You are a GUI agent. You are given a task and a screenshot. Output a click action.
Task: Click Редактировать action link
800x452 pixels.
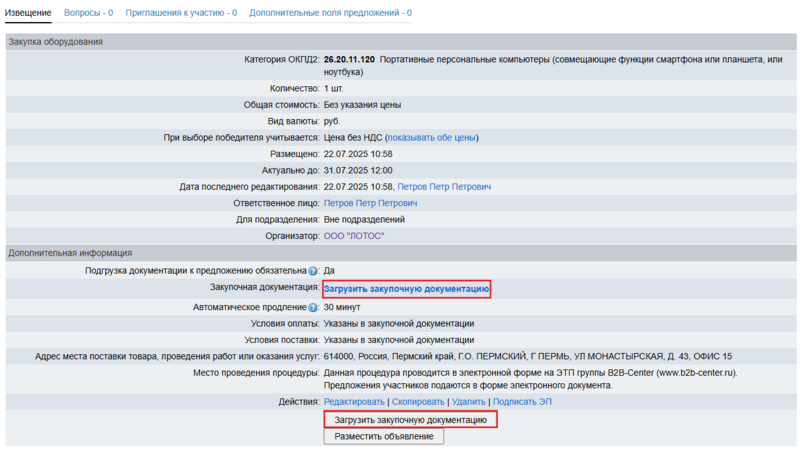(x=354, y=402)
